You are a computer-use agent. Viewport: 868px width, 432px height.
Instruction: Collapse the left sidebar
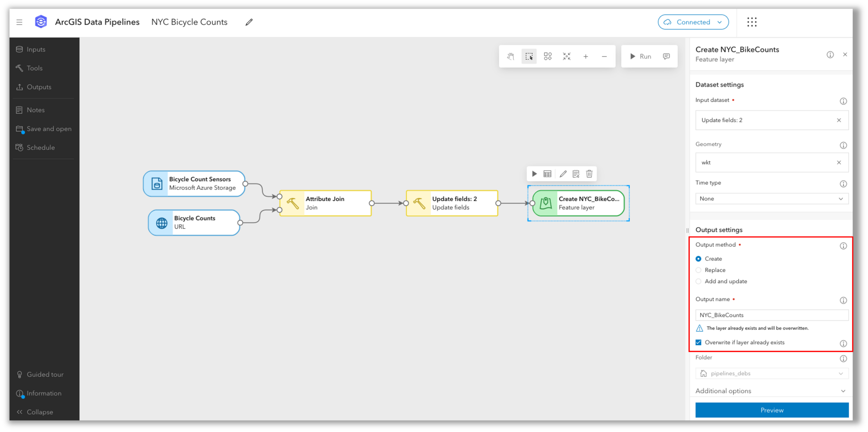[35, 412]
